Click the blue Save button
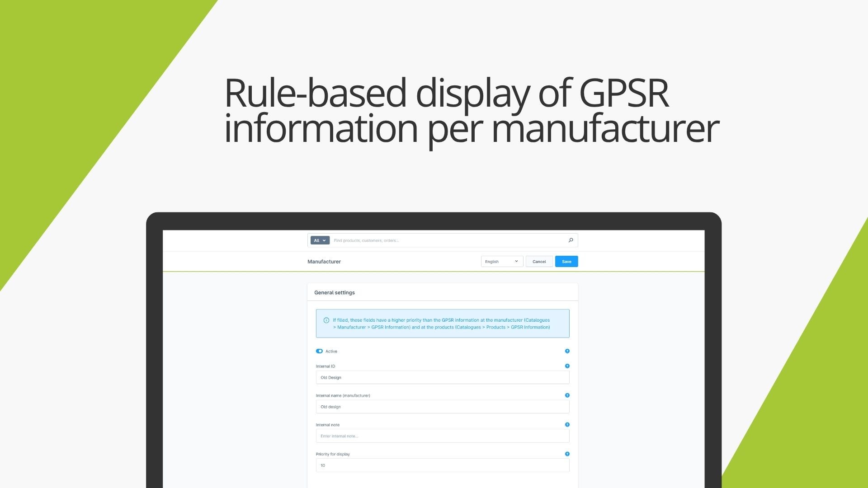 tap(566, 262)
